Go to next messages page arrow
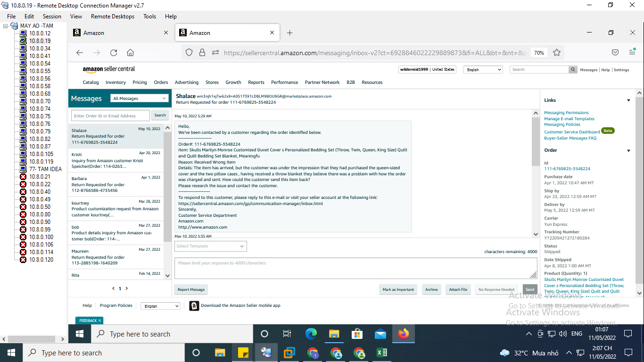 point(126,288)
